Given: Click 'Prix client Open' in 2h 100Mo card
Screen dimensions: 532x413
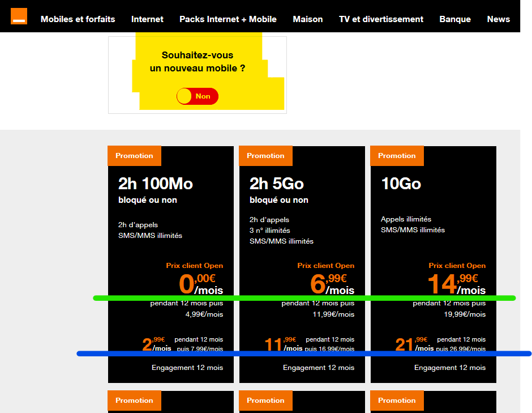Looking at the screenshot, I should point(195,266).
